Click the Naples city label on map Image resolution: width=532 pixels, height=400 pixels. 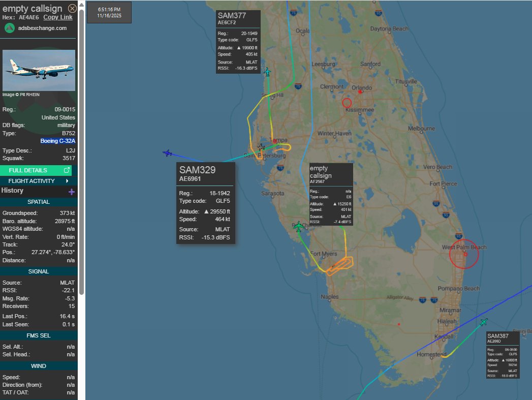pos(330,296)
